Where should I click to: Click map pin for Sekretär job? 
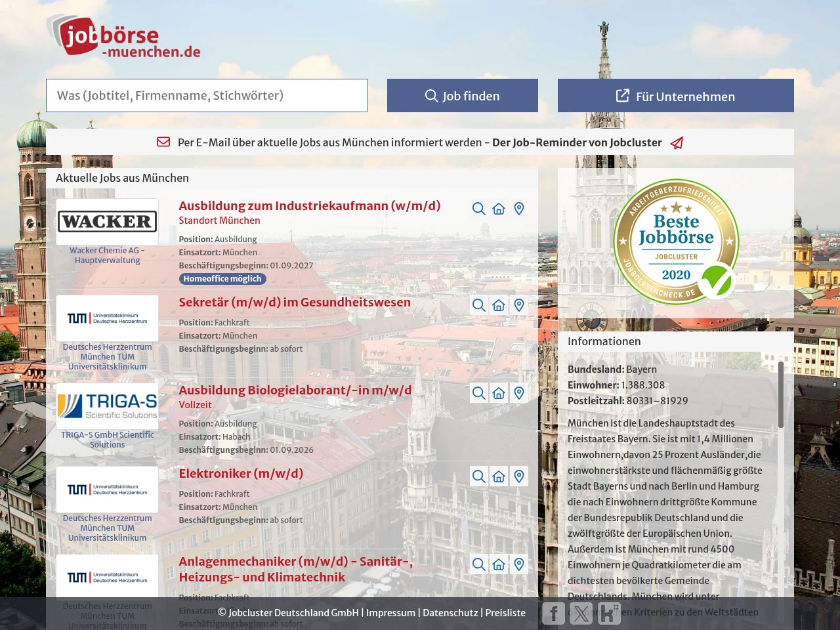click(x=519, y=305)
